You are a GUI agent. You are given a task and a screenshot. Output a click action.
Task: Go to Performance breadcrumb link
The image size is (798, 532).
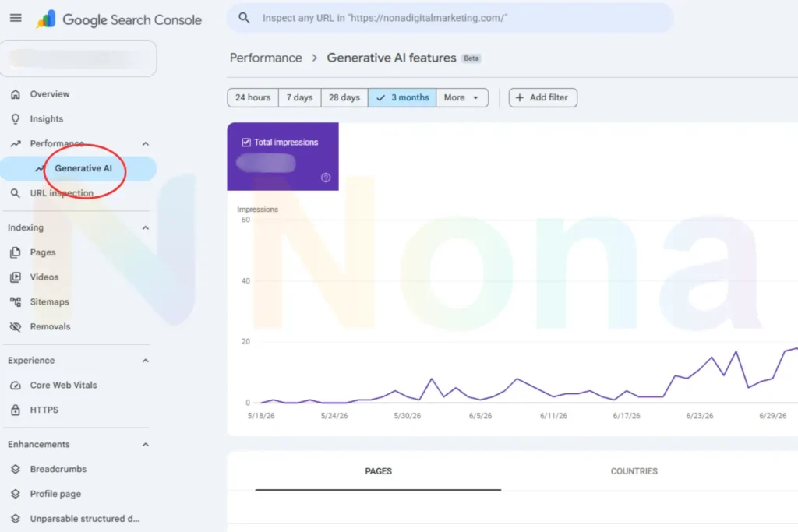[x=266, y=58]
